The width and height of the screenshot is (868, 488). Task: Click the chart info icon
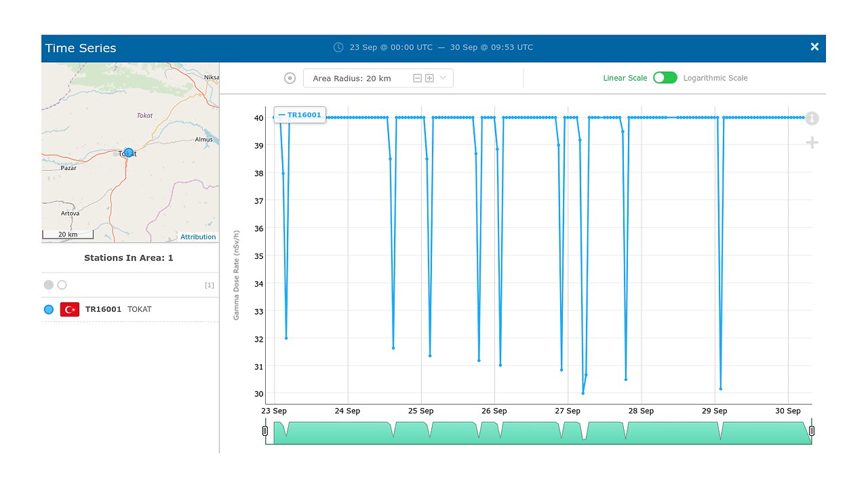(812, 119)
